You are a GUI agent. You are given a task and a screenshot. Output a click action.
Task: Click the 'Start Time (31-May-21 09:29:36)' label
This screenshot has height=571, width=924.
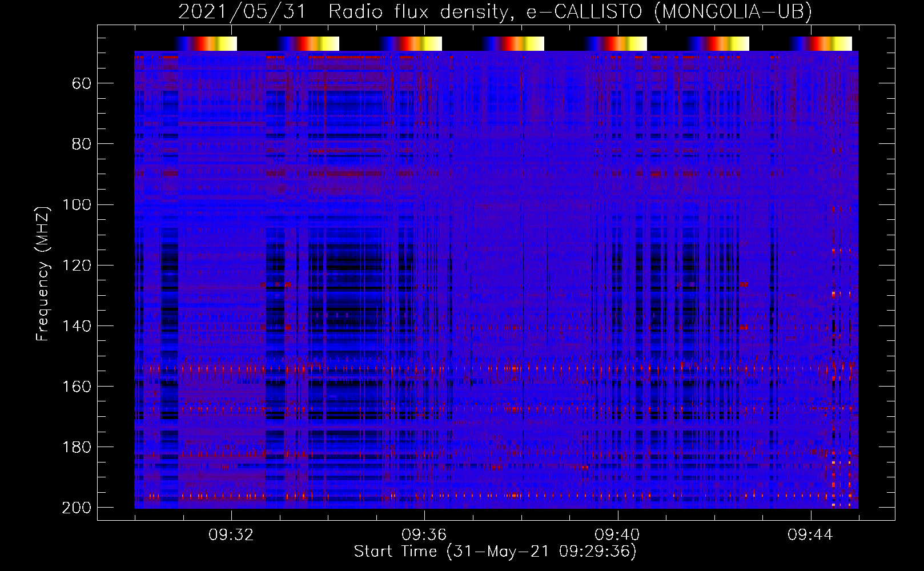[x=495, y=552]
